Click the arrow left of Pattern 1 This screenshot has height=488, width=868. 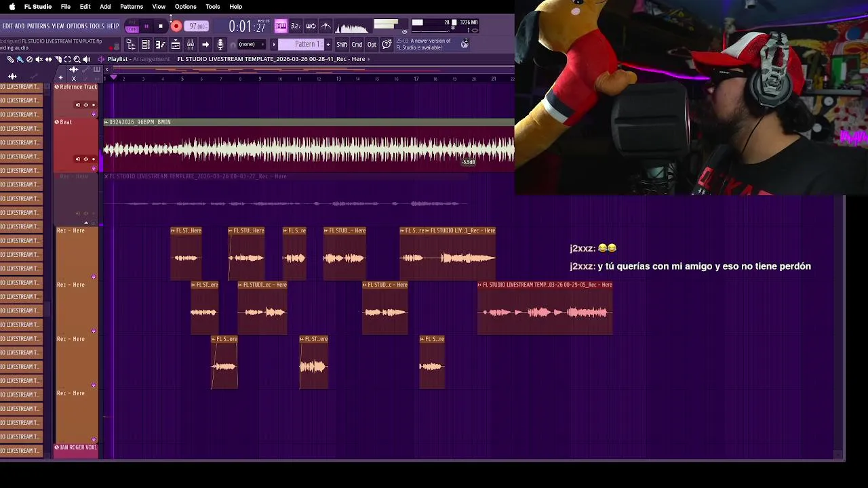(x=274, y=44)
